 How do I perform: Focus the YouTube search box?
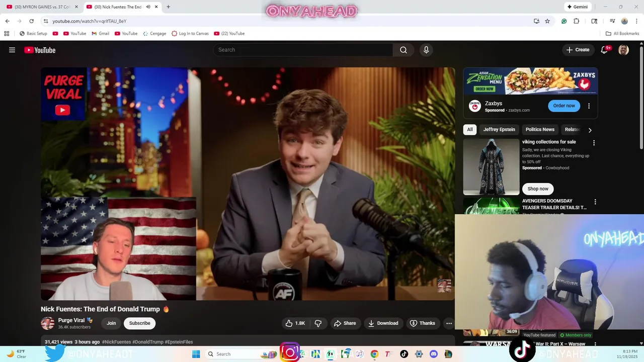click(x=303, y=50)
